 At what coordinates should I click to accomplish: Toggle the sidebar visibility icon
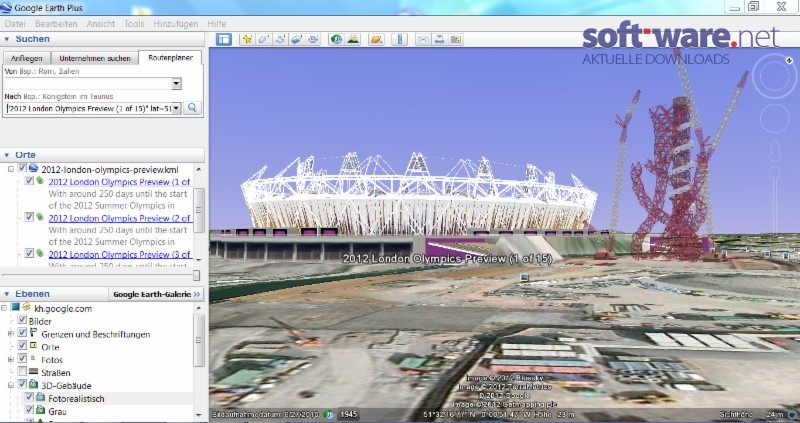click(223, 39)
